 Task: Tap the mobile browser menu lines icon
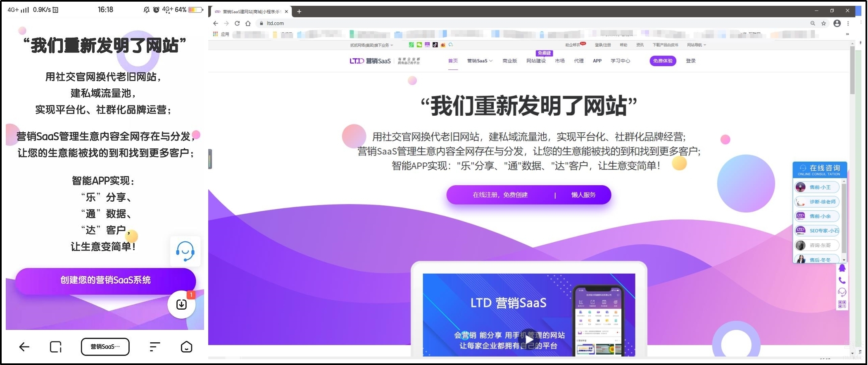155,347
